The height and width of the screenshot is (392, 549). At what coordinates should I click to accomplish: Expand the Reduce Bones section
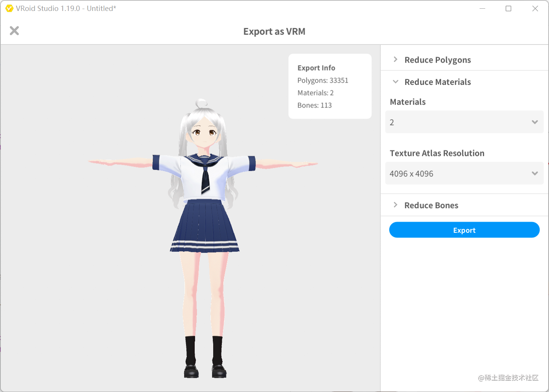click(x=431, y=205)
